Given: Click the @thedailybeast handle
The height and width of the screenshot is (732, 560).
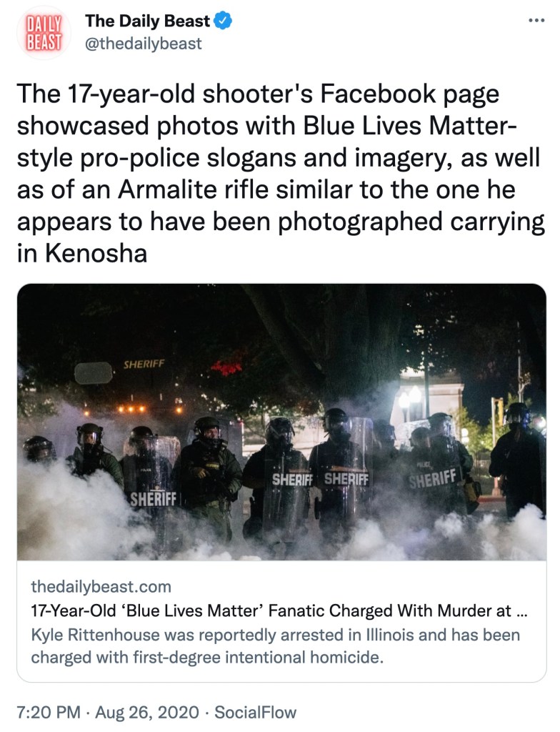Looking at the screenshot, I should 143,44.
